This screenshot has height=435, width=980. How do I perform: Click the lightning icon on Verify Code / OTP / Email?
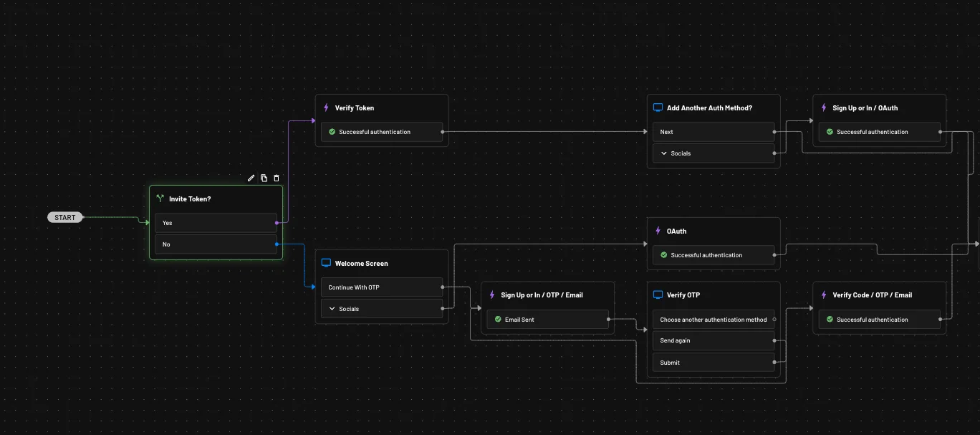click(x=824, y=295)
